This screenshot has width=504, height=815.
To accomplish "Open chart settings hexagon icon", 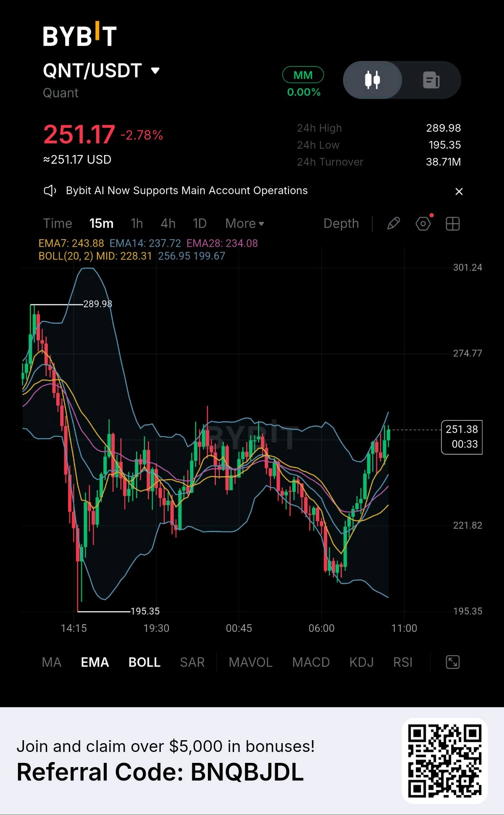I will point(423,224).
